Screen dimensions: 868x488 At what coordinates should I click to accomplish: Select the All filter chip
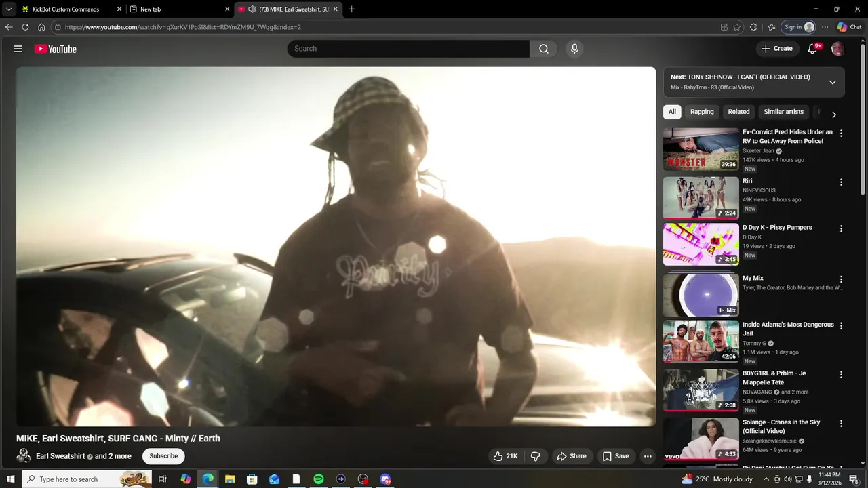(672, 112)
